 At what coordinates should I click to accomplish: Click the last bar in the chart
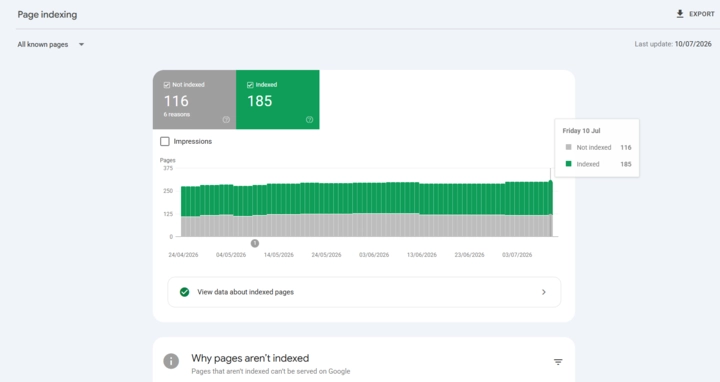coord(551,209)
